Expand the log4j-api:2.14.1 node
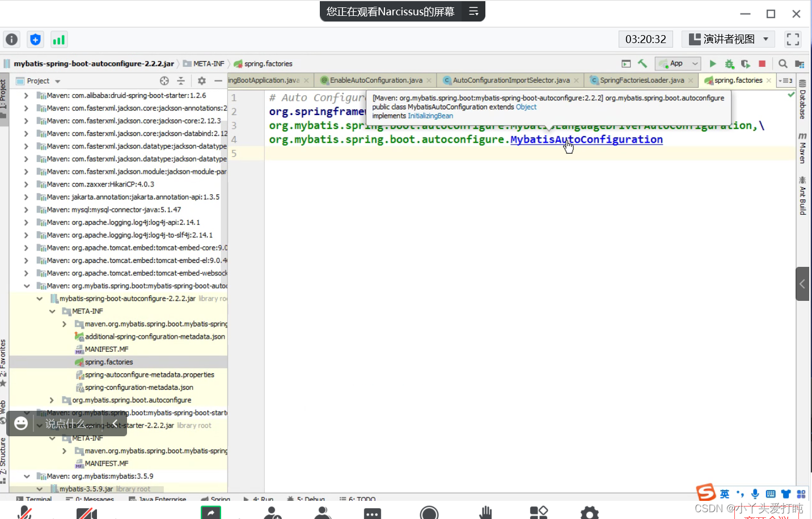The width and height of the screenshot is (812, 519). [26, 223]
